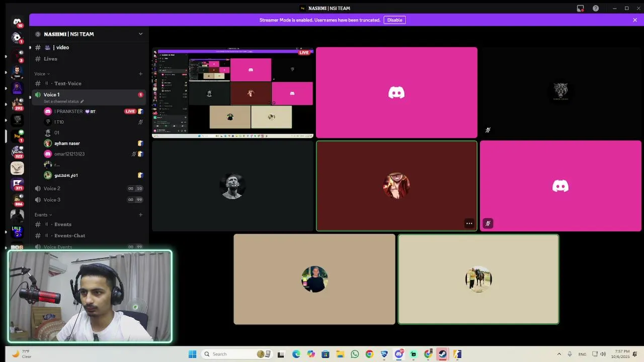Screen dimensions: 644x362
Task: Add a channel to Voice category
Action: click(140, 74)
